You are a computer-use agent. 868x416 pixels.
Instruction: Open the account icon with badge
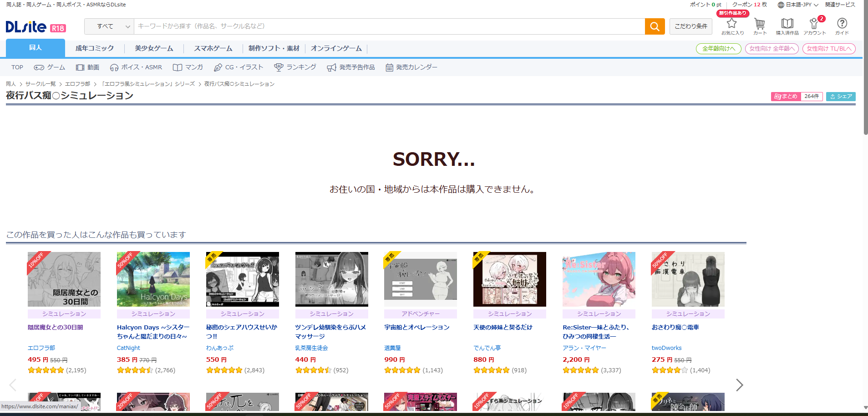814,26
